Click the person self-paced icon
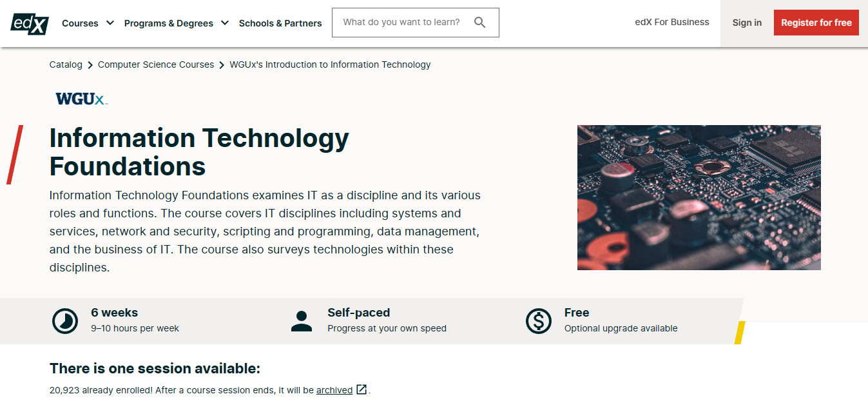The width and height of the screenshot is (868, 403). tap(301, 320)
